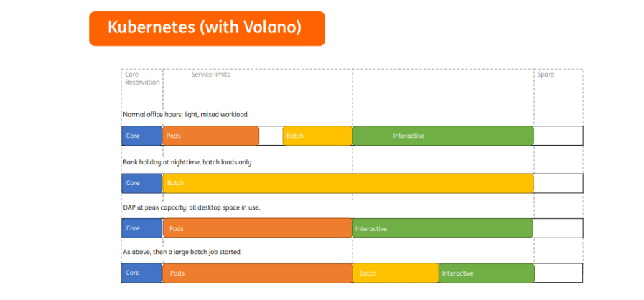Click the green Interactive bar in the normal office hours row
This screenshot has height=300, width=644.
click(x=443, y=136)
